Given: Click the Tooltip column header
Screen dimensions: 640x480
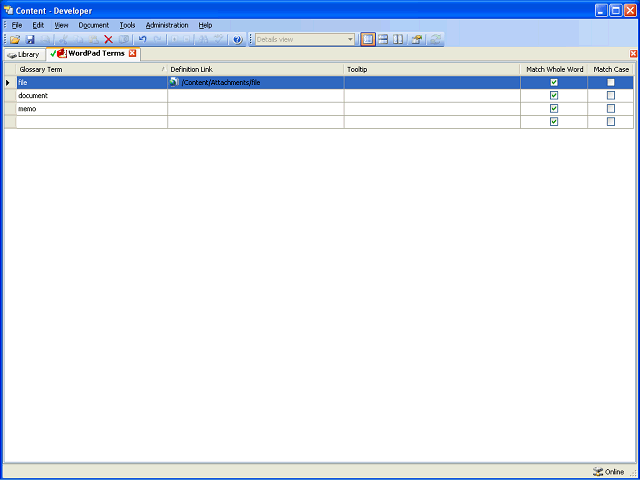Looking at the screenshot, I should coord(432,69).
